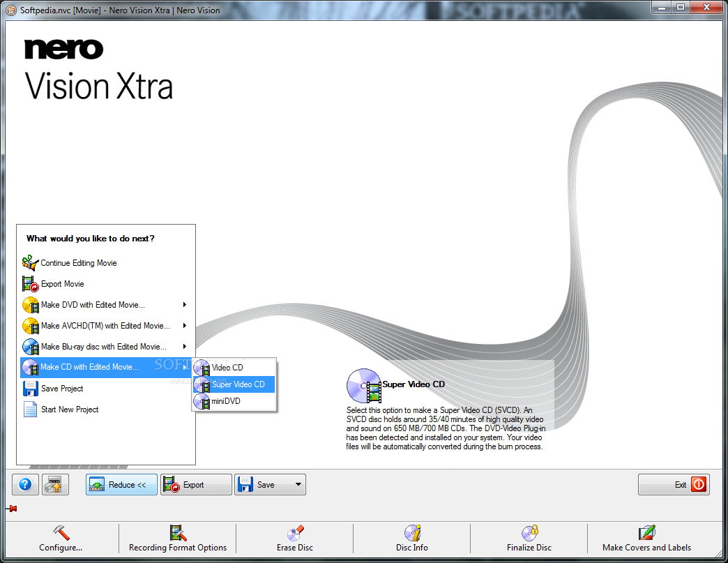Click the Make CD disc icon
The height and width of the screenshot is (563, 728).
pos(31,367)
